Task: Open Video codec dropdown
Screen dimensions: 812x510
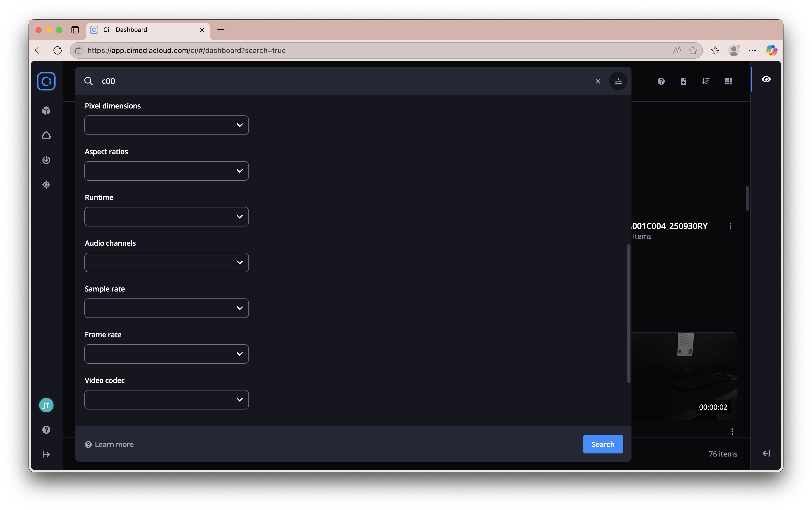Action: pyautogui.click(x=167, y=400)
